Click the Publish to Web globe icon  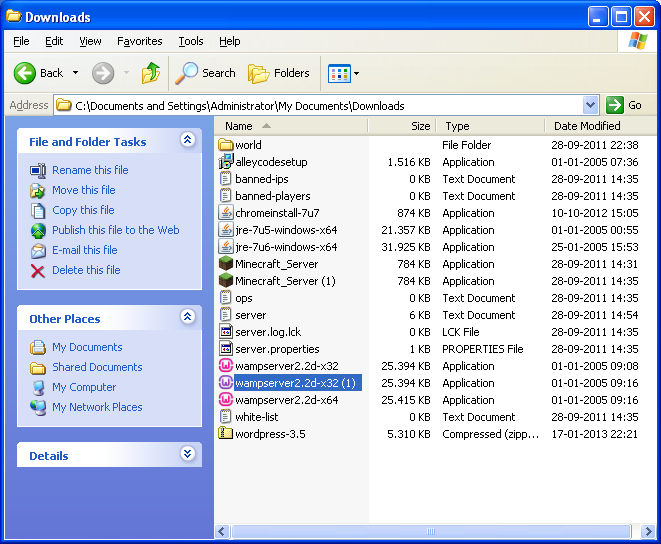pyautogui.click(x=38, y=231)
